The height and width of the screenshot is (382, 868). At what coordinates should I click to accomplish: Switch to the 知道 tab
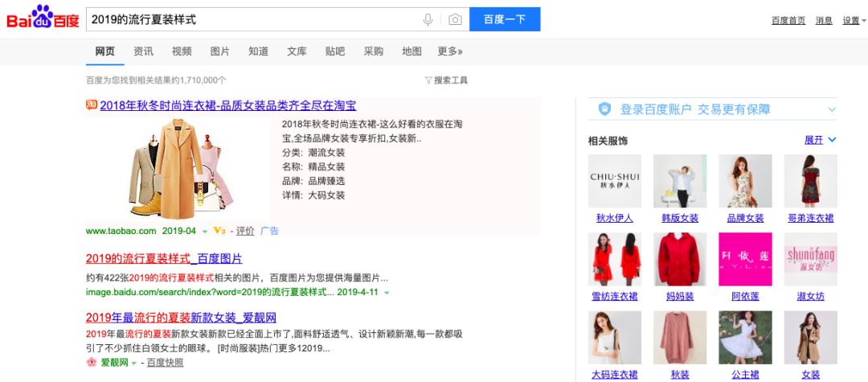point(259,51)
